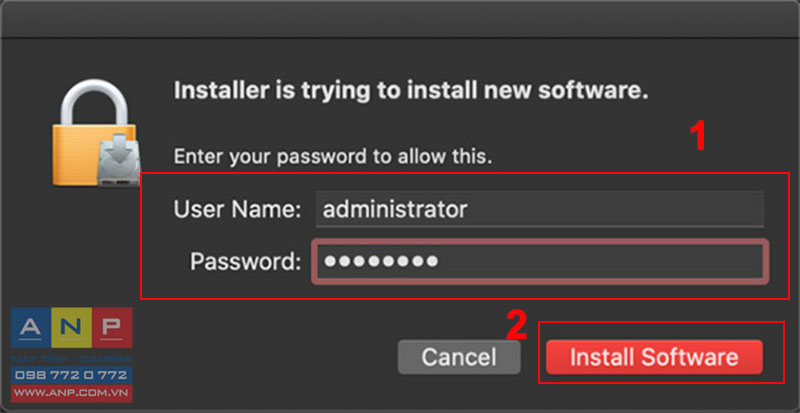Screen dimensions: 800x413
Task: Click the blue A tile in ANP logo
Action: 31,327
